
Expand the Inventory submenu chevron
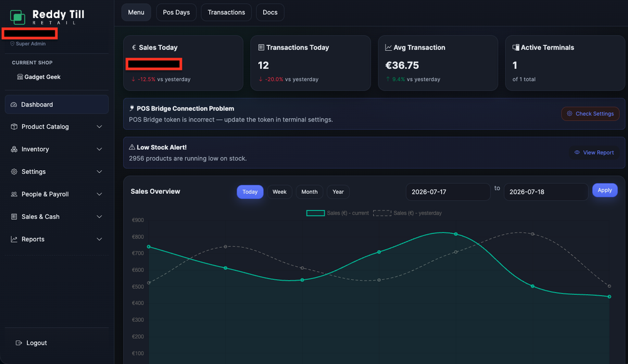pos(99,149)
